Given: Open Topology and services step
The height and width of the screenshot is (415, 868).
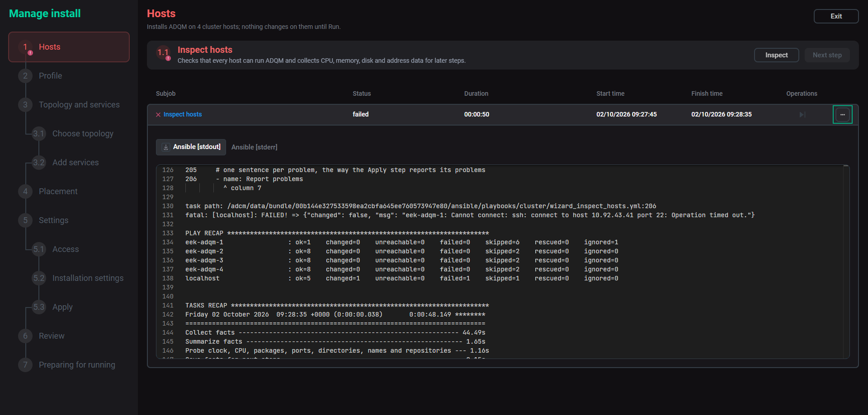Looking at the screenshot, I should (x=79, y=105).
